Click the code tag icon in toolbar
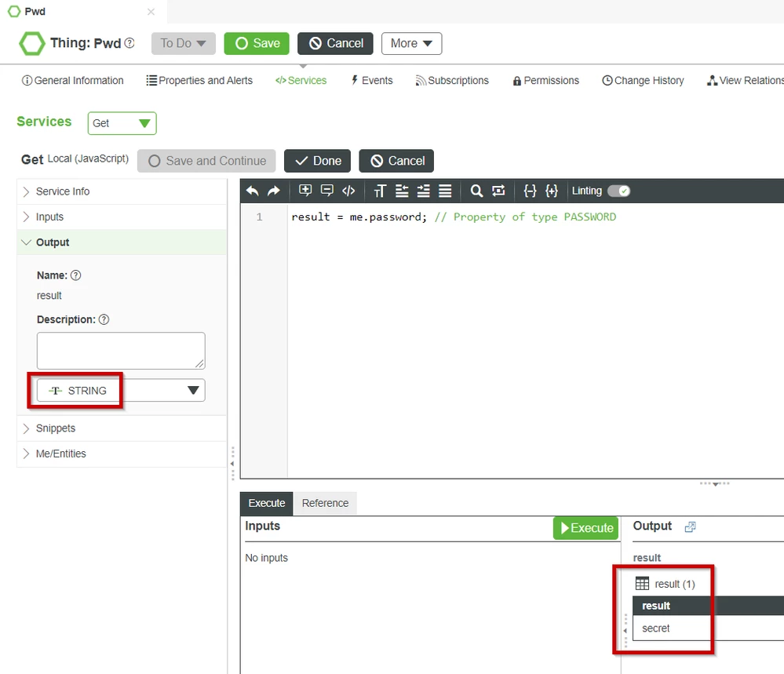This screenshot has height=674, width=784. click(x=348, y=191)
